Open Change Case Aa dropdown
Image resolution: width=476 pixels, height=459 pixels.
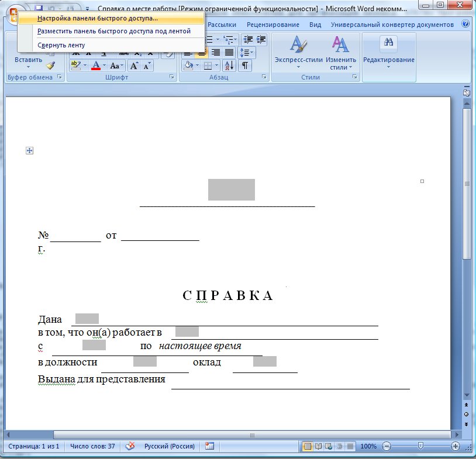[x=117, y=65]
